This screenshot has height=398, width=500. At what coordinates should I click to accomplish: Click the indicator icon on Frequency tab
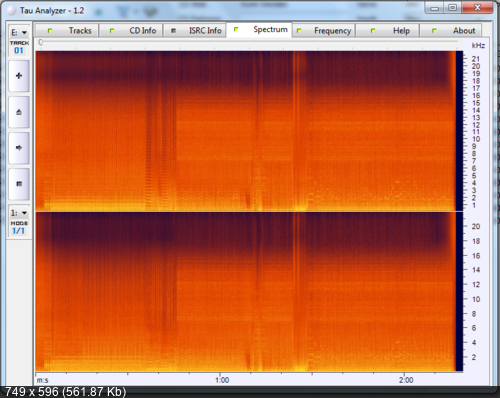pos(299,31)
